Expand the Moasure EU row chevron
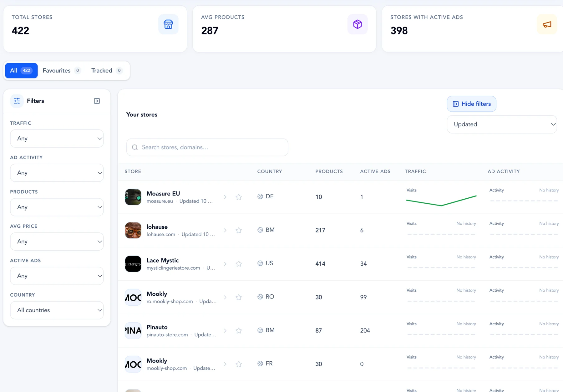This screenshot has width=563, height=392. [225, 197]
